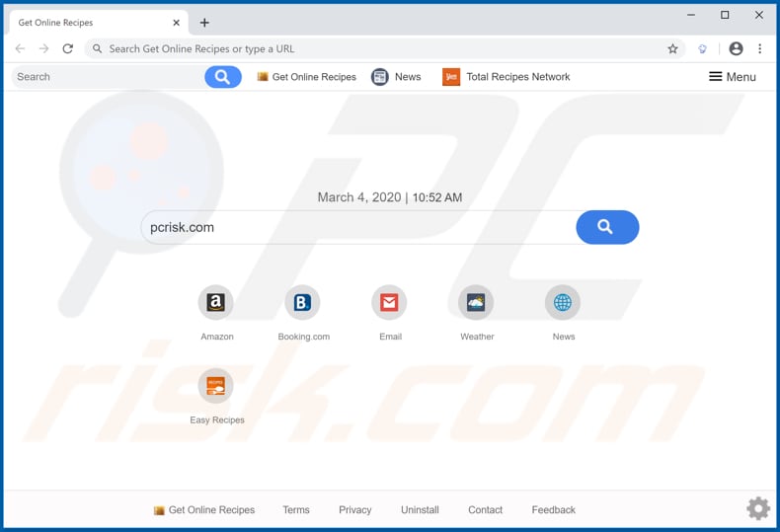This screenshot has width=780, height=532.
Task: Click the browser back arrow
Action: [20, 48]
